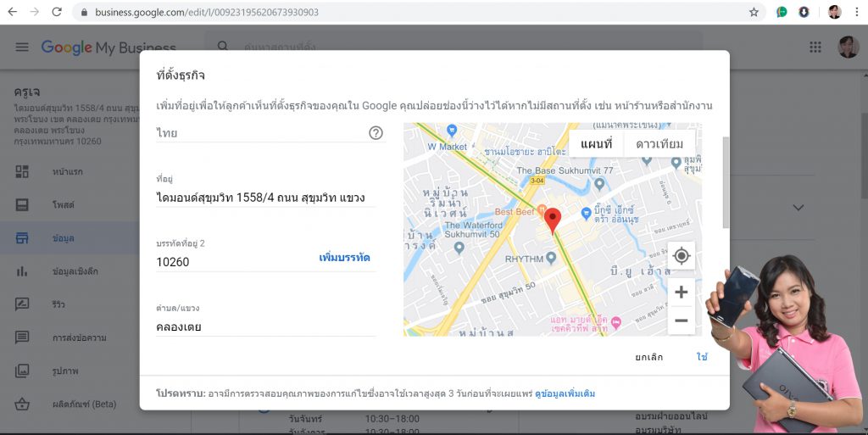Viewport: 868px width, 435px height.
Task: Click the browser forward arrow
Action: point(34,12)
